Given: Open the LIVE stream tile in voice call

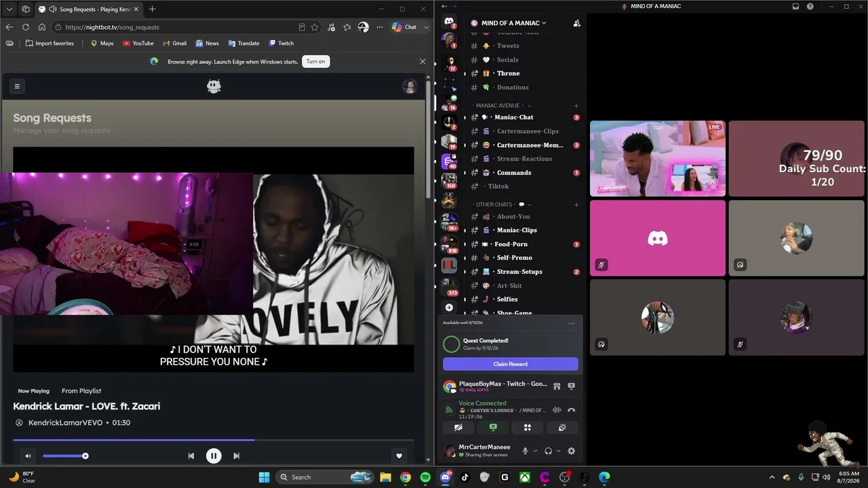Looking at the screenshot, I should 658,159.
